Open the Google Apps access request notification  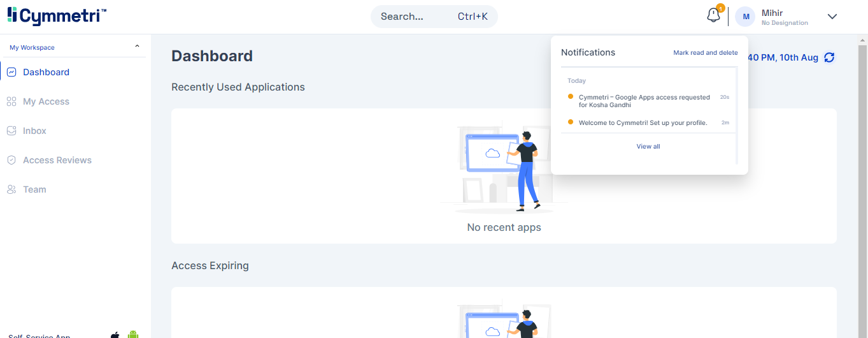click(x=644, y=101)
